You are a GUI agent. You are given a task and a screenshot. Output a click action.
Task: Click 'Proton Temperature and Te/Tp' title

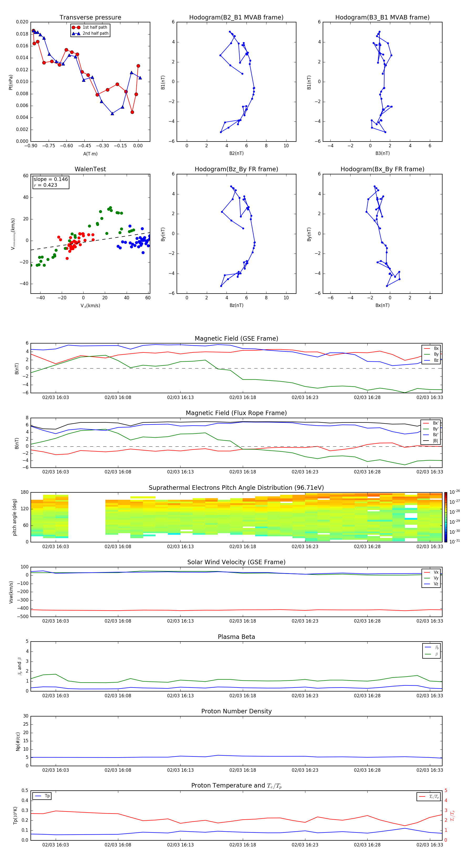pos(236,786)
